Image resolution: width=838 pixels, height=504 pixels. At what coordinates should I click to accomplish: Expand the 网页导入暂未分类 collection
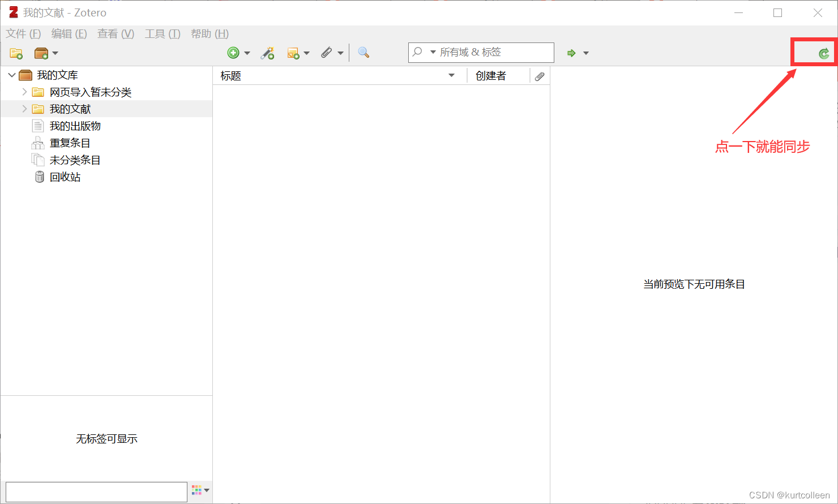pos(24,92)
